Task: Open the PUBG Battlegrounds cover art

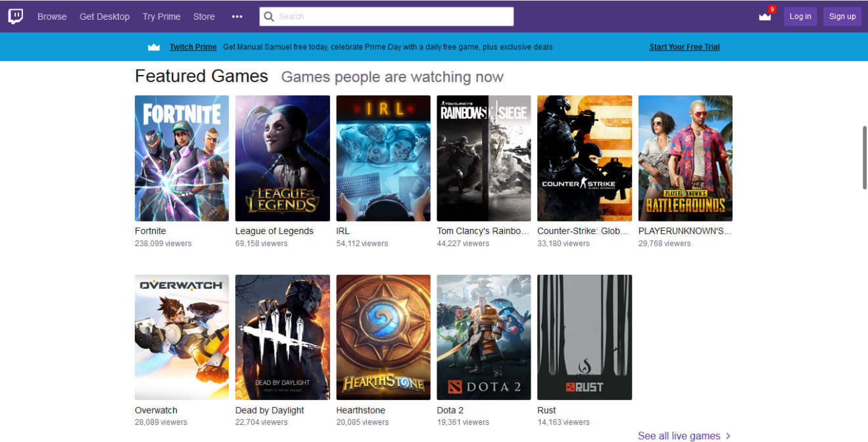Action: click(685, 158)
